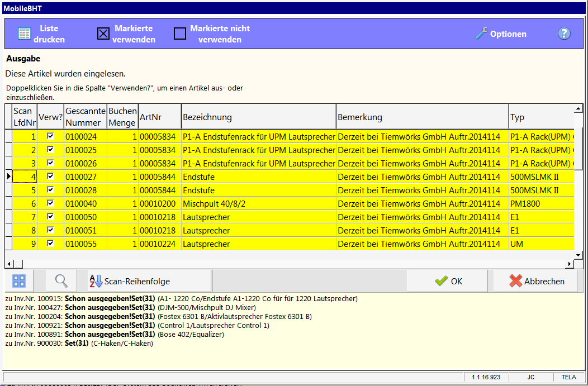Click the ArtNr column header
This screenshot has width=588, height=386.
point(160,117)
